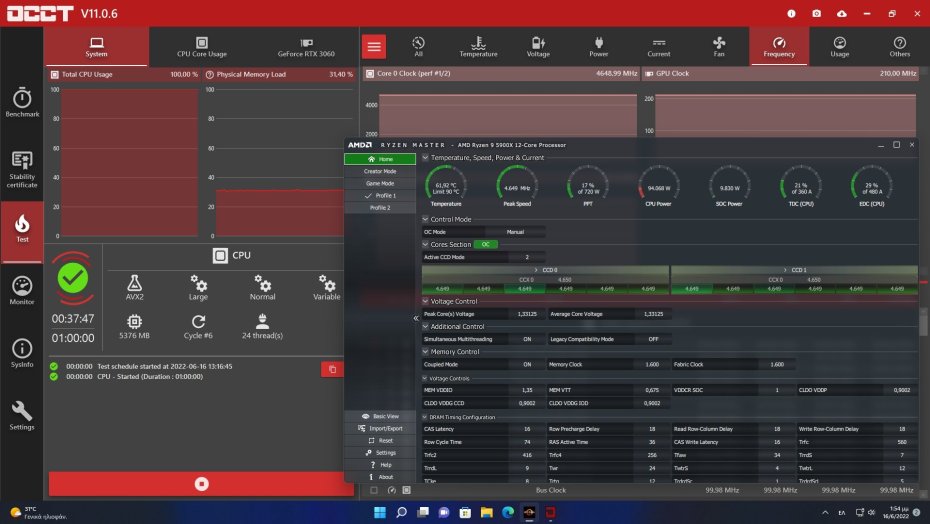Collapse the Voltage Control section
Screen dimensions: 930x524
tap(425, 301)
